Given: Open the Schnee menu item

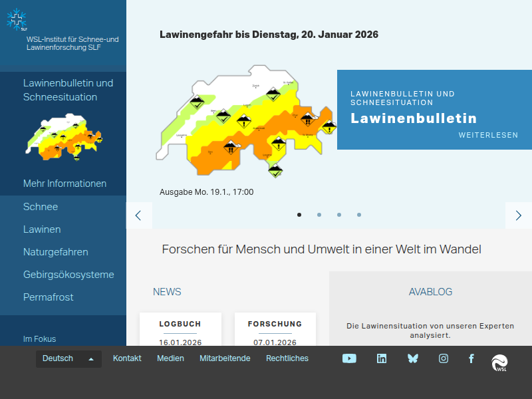Looking at the screenshot, I should tap(41, 207).
